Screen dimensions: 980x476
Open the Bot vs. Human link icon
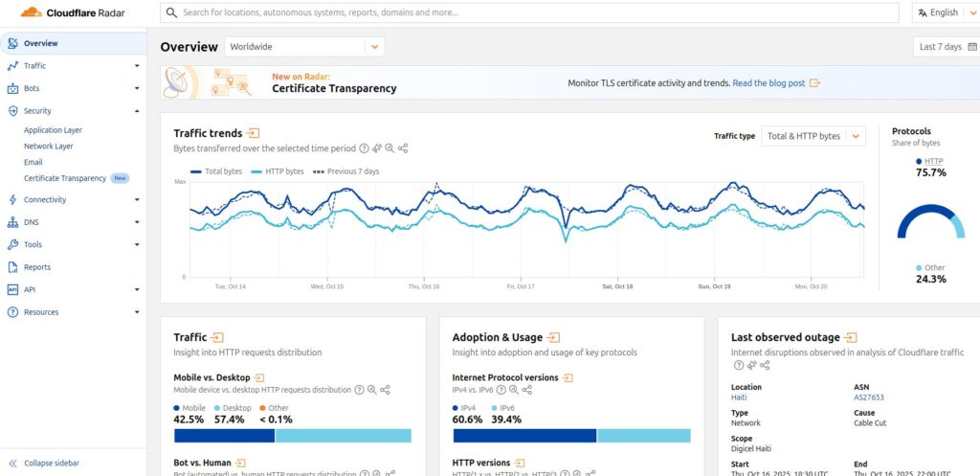(240, 464)
